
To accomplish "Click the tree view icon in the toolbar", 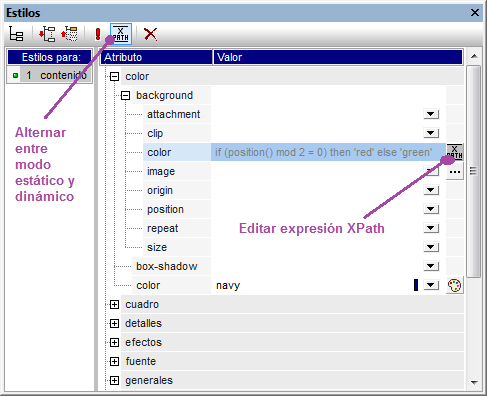I will [16, 34].
